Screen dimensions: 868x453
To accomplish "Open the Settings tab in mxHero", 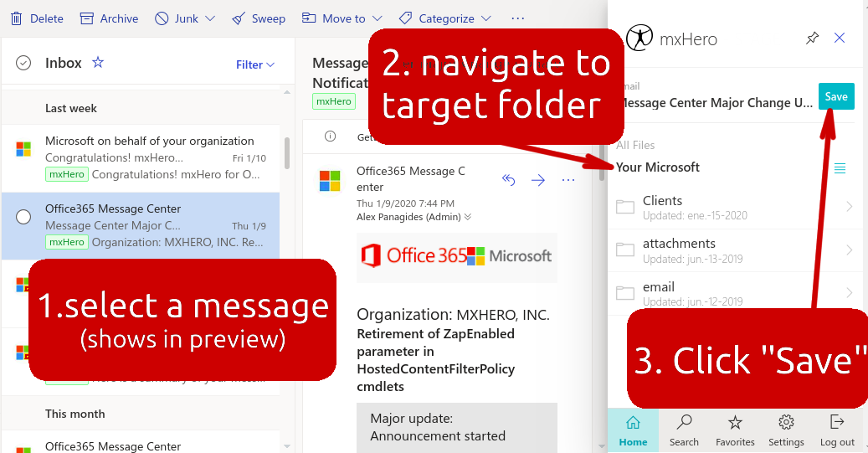I will click(786, 430).
